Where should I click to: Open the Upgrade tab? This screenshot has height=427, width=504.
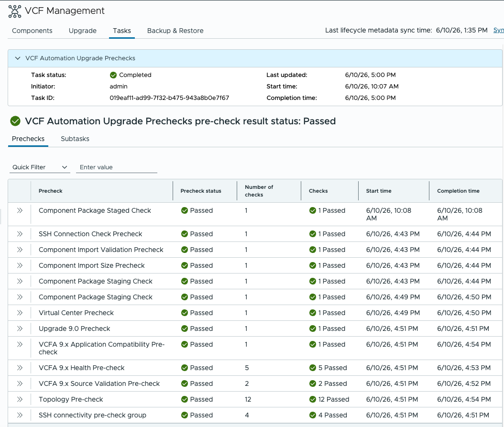[83, 31]
